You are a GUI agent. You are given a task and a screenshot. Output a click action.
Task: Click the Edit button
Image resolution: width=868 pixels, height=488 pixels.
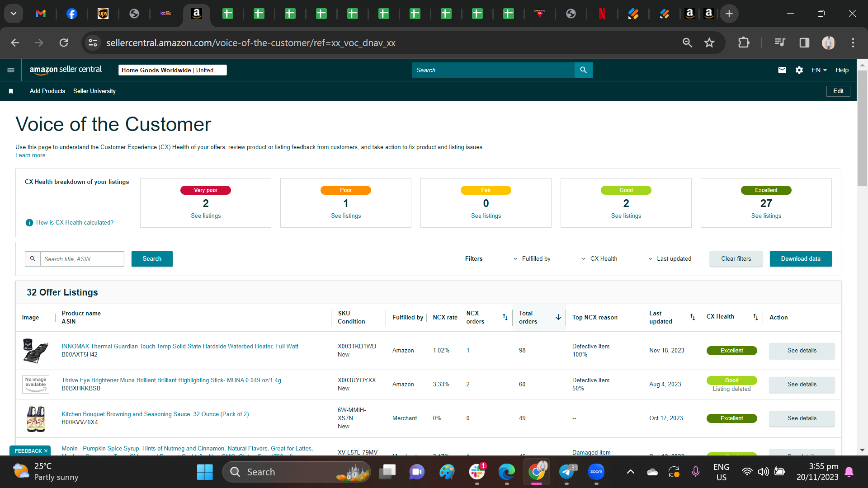click(838, 91)
